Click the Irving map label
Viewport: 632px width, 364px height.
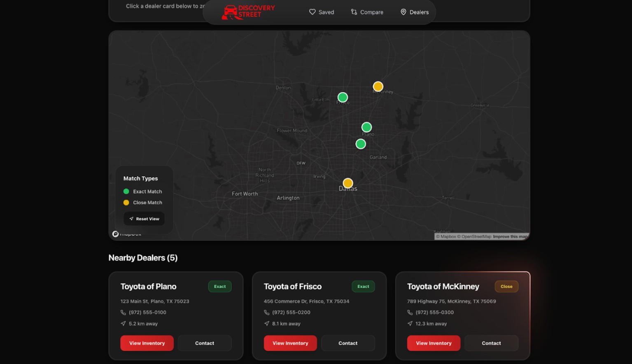pos(319,177)
